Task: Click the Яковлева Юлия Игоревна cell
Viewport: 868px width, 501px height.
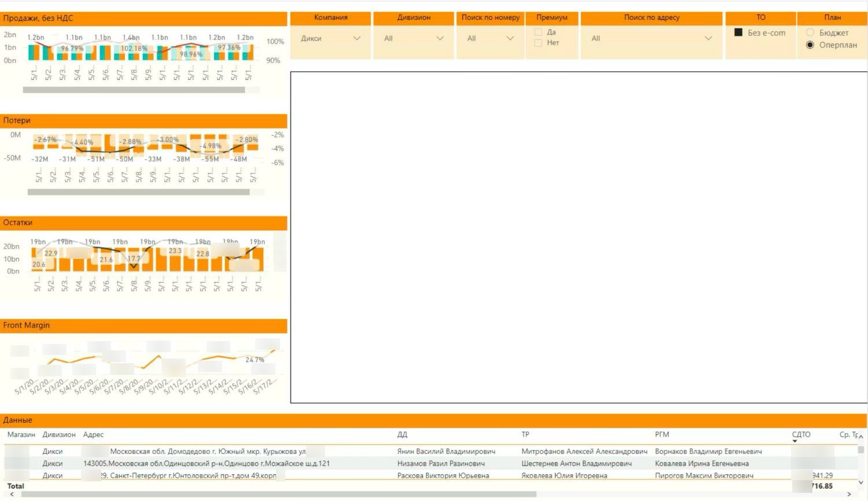Action: coord(564,476)
